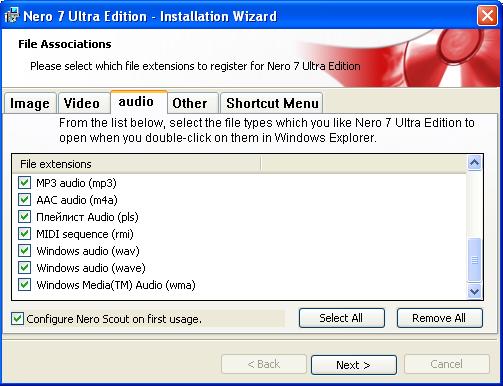Toggle MIDI sequence (rmi) checkbox

click(x=24, y=234)
